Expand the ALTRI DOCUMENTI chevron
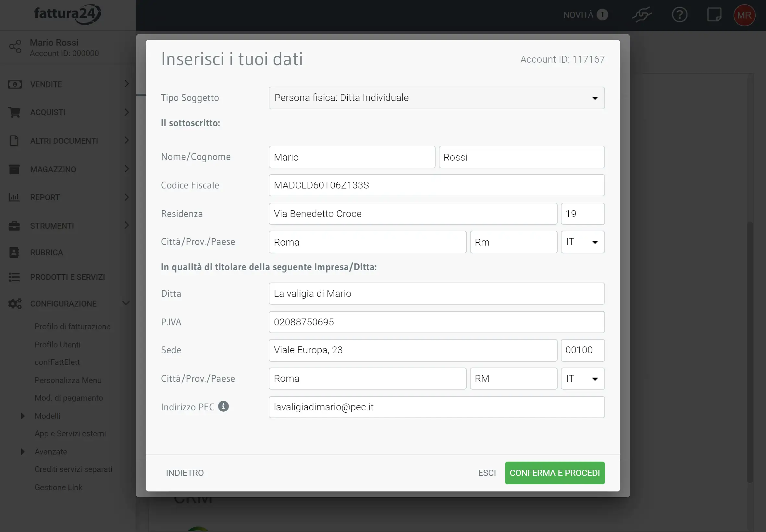The width and height of the screenshot is (766, 532). [126, 140]
